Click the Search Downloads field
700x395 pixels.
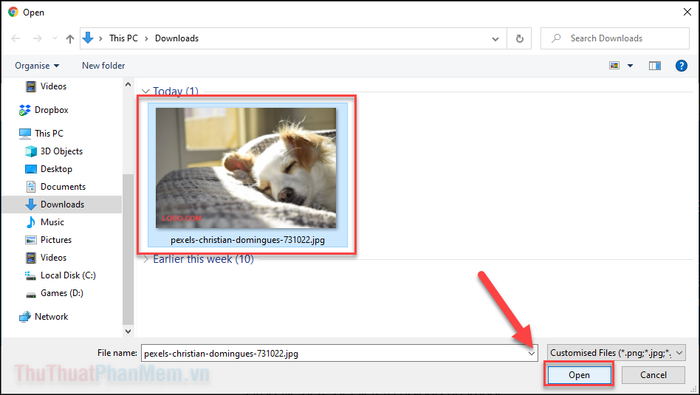tap(615, 38)
